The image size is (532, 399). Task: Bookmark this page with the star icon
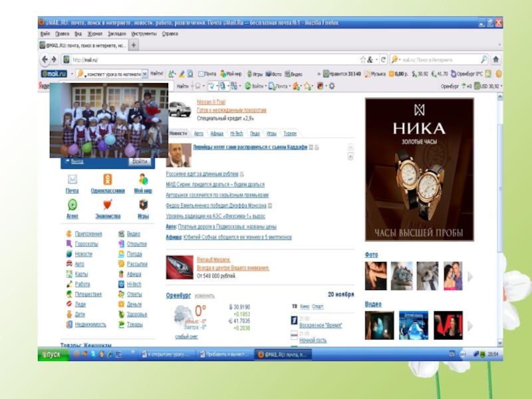pos(362,60)
